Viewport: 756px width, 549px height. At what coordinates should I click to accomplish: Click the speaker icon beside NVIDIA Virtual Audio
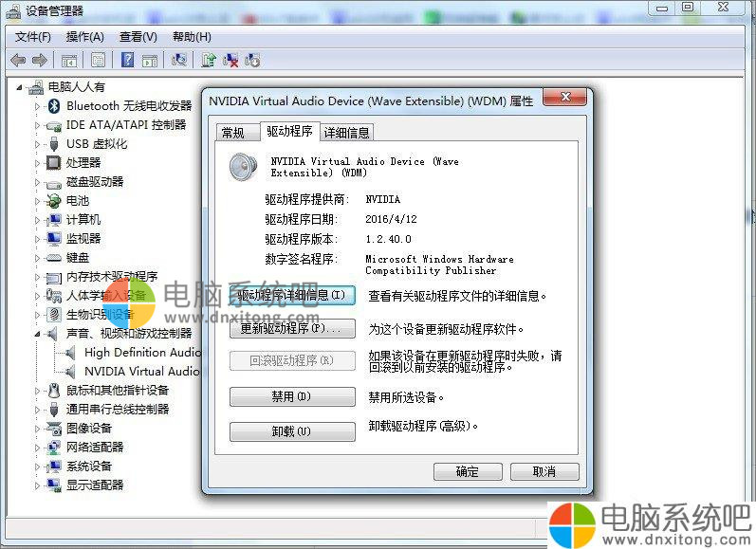pos(71,372)
